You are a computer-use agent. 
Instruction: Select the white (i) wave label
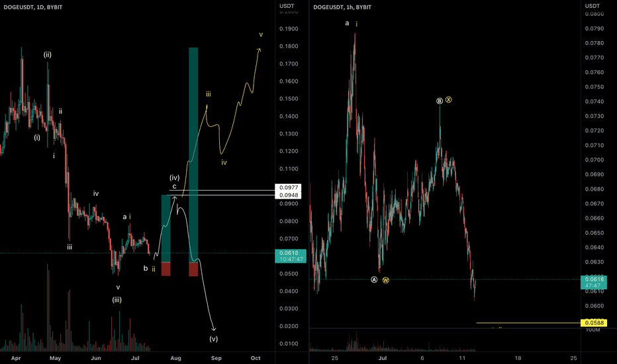click(x=37, y=138)
